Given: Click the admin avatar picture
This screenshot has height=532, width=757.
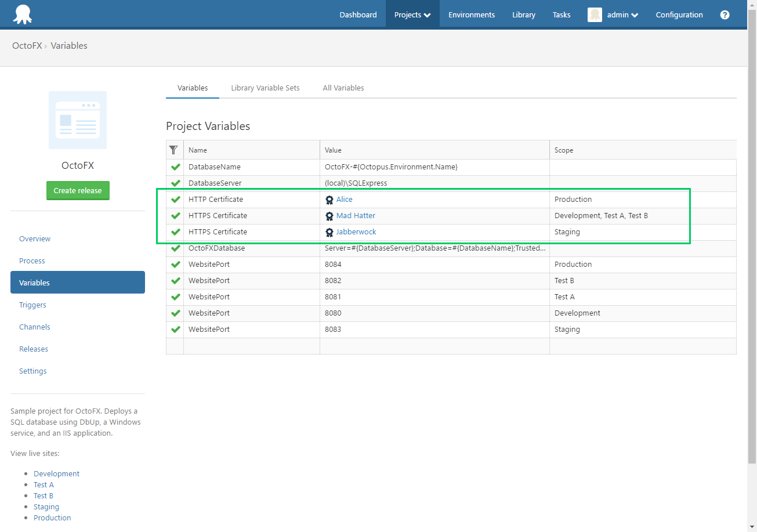Looking at the screenshot, I should pyautogui.click(x=595, y=15).
